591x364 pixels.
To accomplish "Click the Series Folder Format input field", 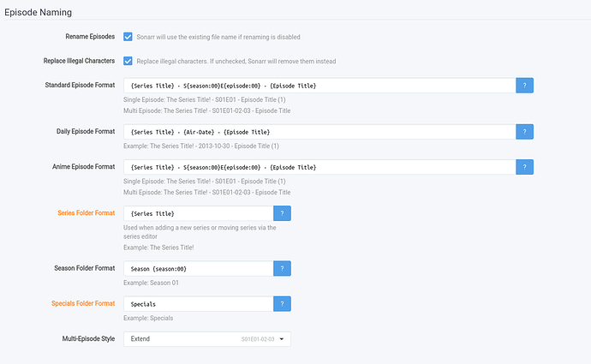I will click(198, 213).
